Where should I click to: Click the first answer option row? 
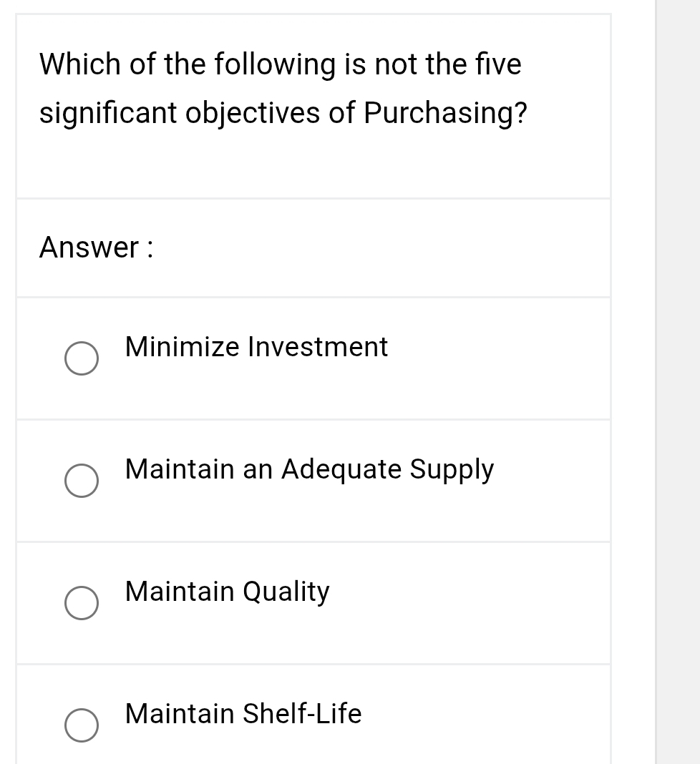[313, 358]
